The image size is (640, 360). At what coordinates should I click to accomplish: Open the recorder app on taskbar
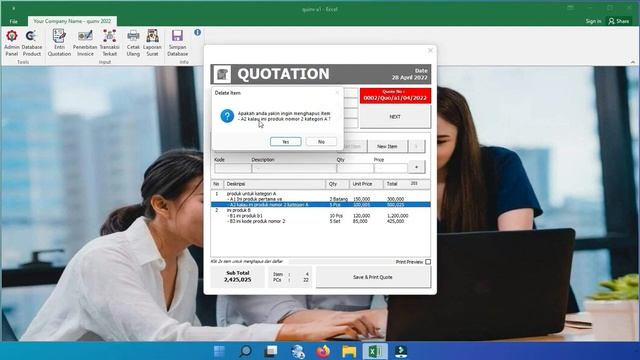(x=401, y=351)
